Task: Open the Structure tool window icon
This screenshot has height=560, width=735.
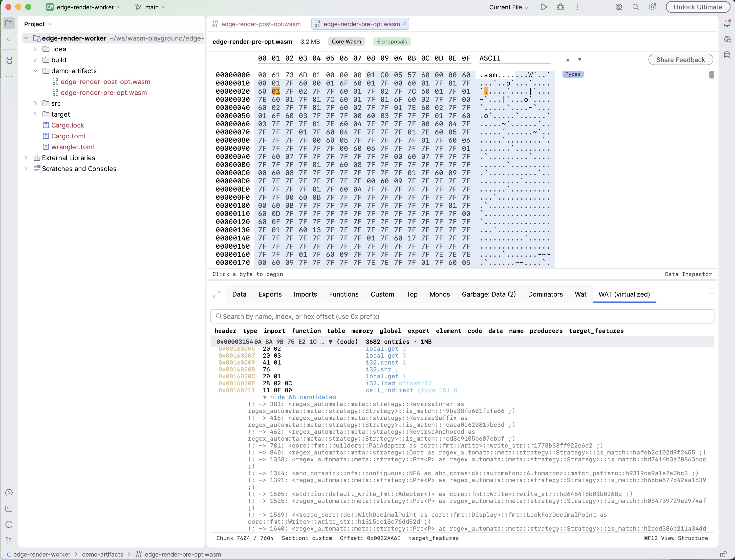Action: tap(9, 60)
